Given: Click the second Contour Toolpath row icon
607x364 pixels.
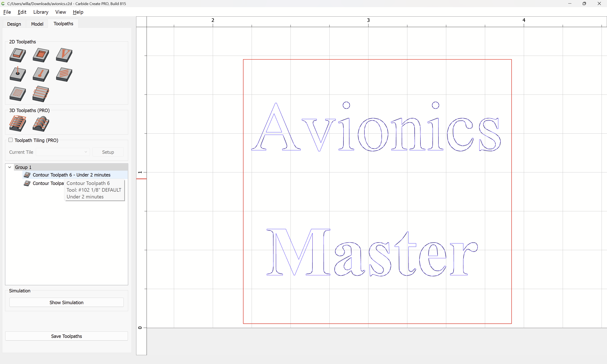Looking at the screenshot, I should (27, 183).
